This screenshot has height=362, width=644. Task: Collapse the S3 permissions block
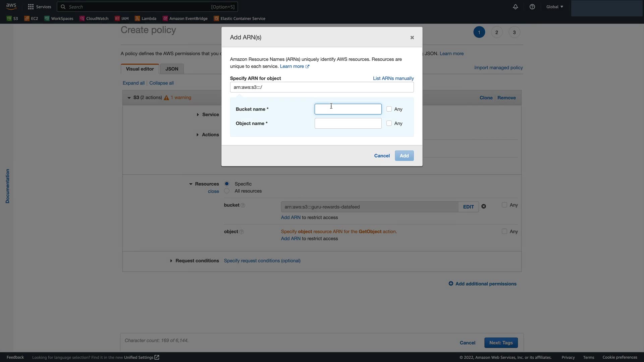pyautogui.click(x=129, y=98)
